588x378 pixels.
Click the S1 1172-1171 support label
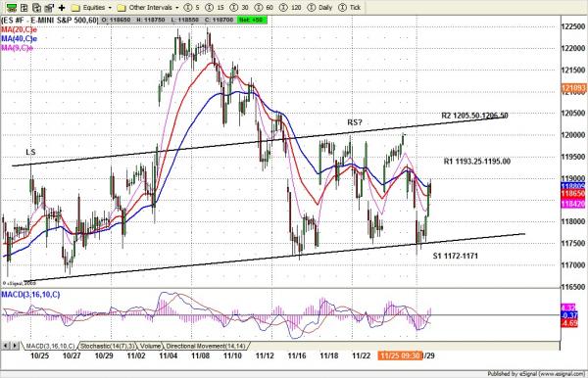point(456,256)
